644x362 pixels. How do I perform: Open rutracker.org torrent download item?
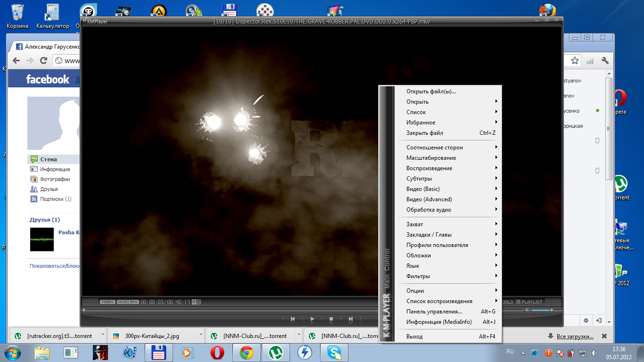click(x=54, y=336)
